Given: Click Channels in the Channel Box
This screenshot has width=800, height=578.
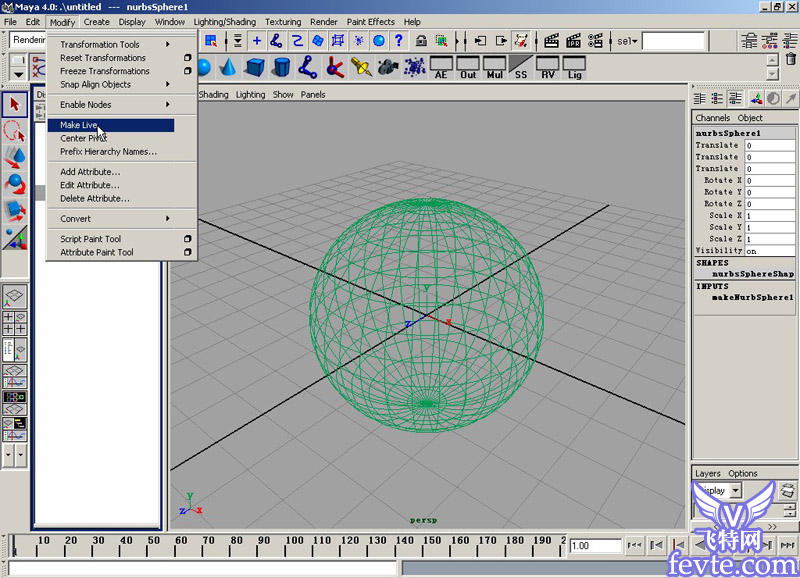Looking at the screenshot, I should pyautogui.click(x=712, y=118).
